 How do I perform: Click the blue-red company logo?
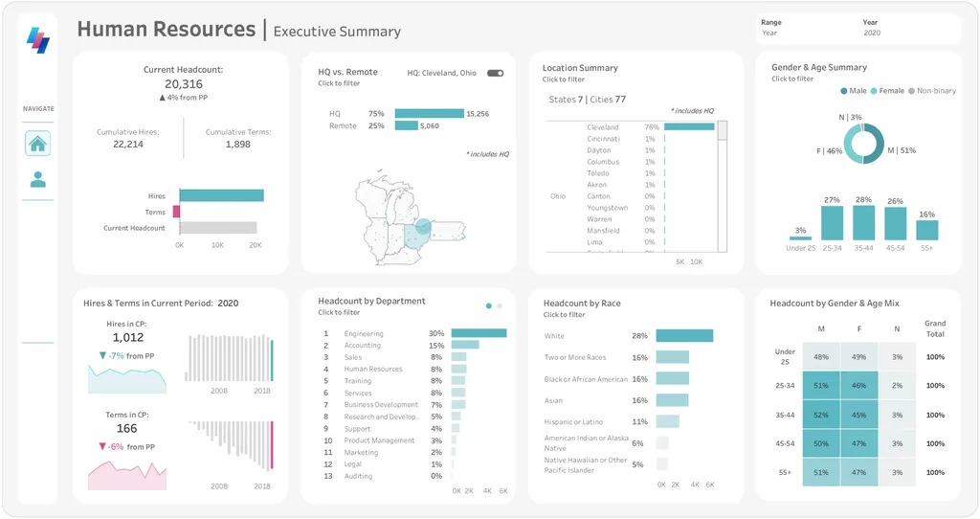coord(38,40)
